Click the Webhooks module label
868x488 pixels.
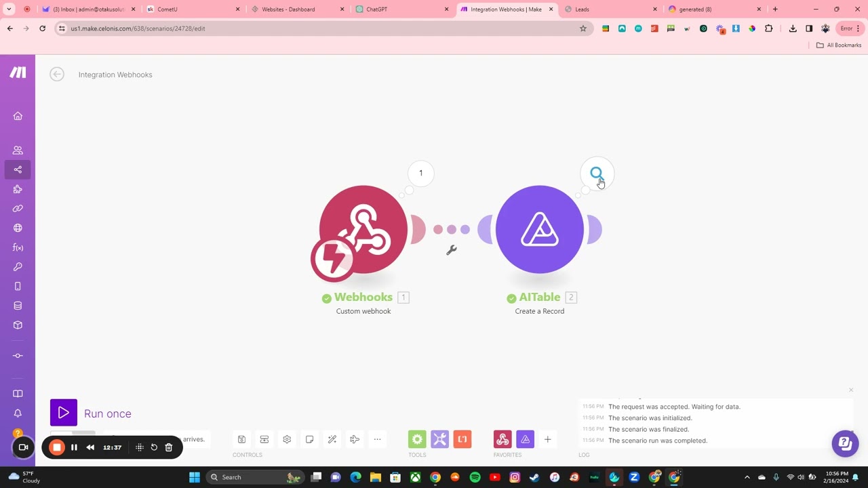point(363,297)
